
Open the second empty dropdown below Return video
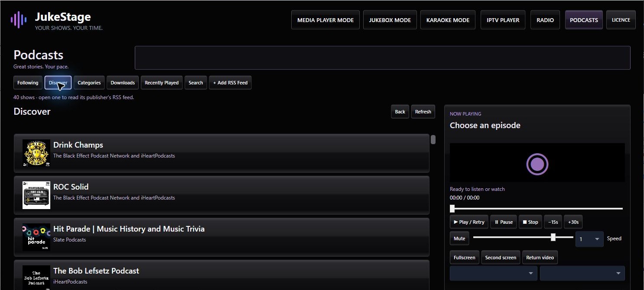point(582,273)
